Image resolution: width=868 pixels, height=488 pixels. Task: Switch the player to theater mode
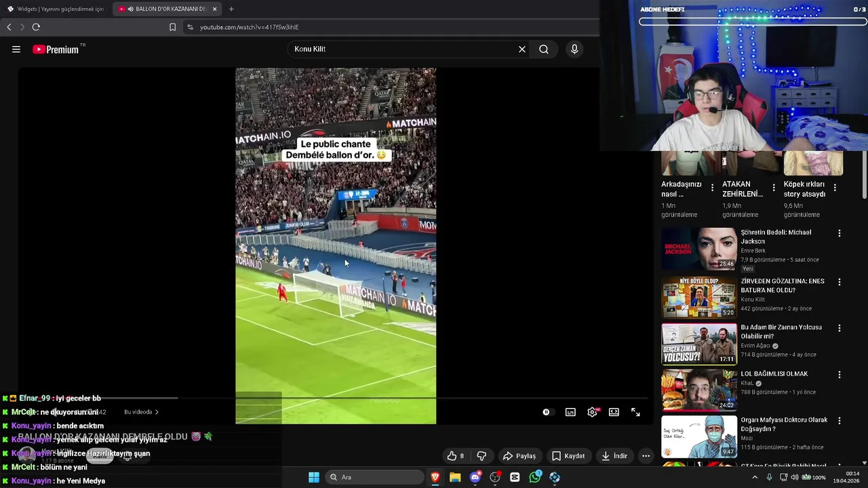click(614, 412)
